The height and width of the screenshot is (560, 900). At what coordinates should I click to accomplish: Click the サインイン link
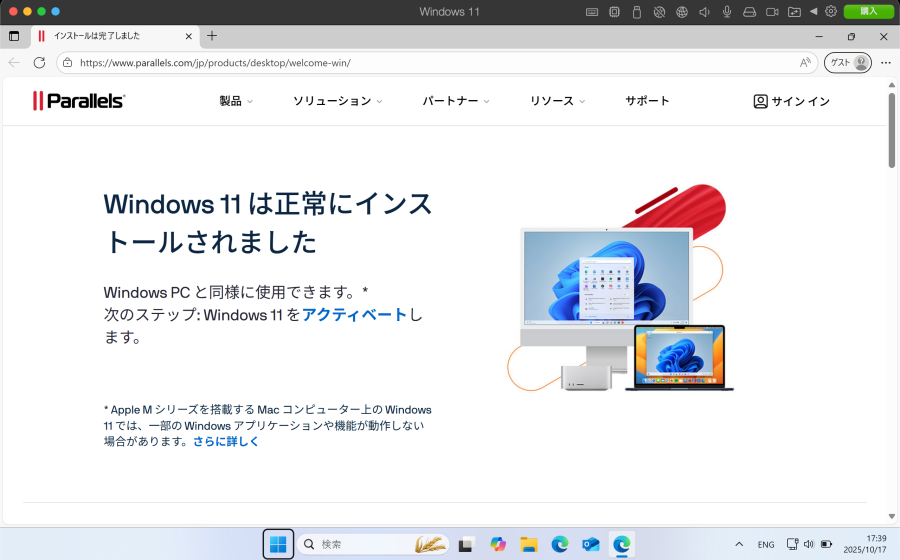pos(792,102)
